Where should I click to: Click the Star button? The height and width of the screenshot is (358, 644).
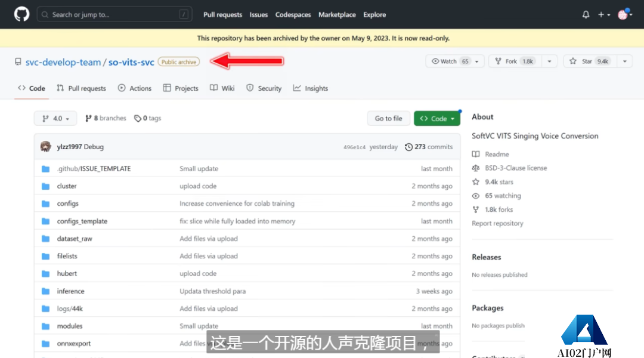pyautogui.click(x=588, y=61)
